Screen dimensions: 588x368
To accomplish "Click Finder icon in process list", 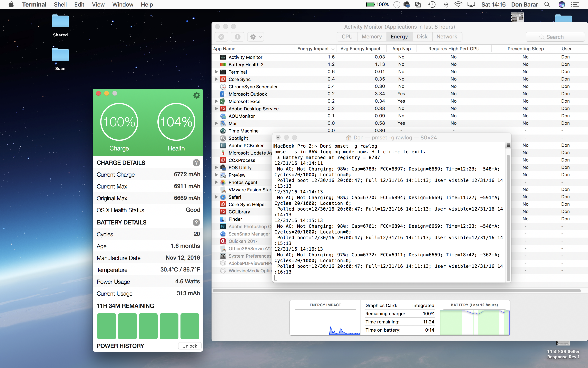I will coord(223,219).
